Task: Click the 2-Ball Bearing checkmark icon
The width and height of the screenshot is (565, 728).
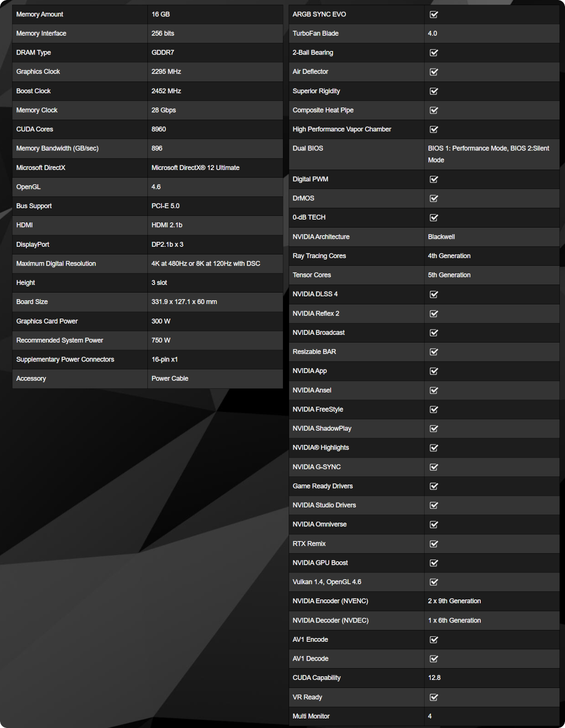Action: click(x=434, y=53)
